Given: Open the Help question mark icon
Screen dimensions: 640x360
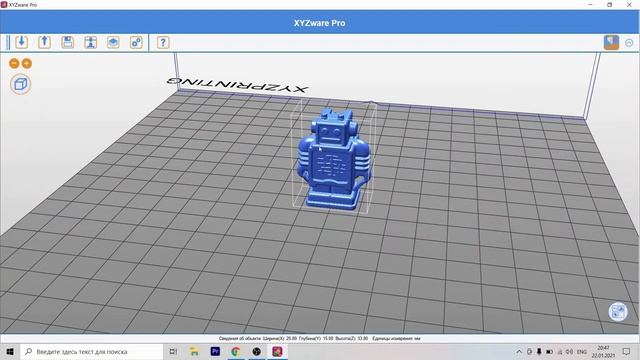Looking at the screenshot, I should pyautogui.click(x=163, y=42).
